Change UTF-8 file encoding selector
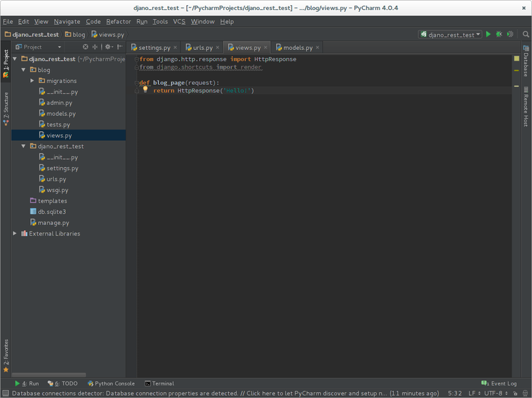The image size is (532, 398). [496, 393]
